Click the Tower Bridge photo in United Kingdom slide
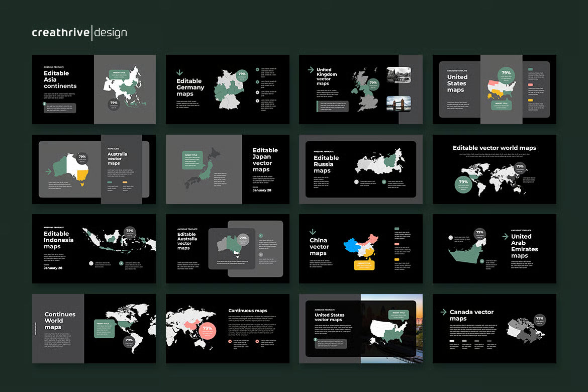 click(x=399, y=104)
